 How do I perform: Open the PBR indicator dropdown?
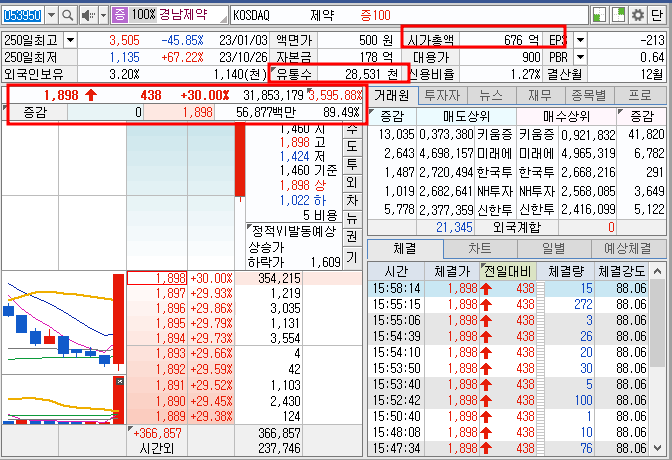click(x=580, y=57)
